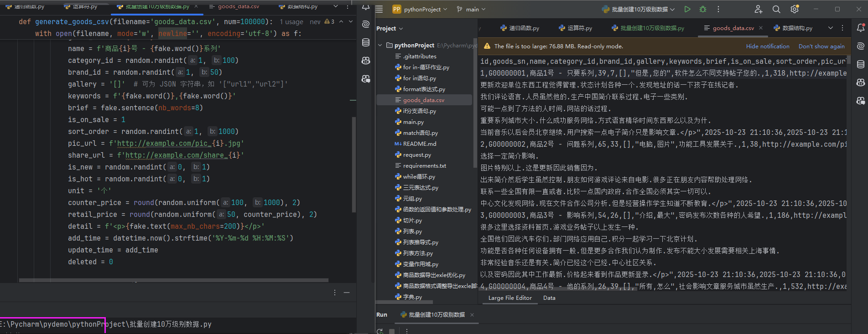The width and height of the screenshot is (868, 334).
Task: Open right sidebar AI Assistant spiral icon
Action: (x=861, y=46)
